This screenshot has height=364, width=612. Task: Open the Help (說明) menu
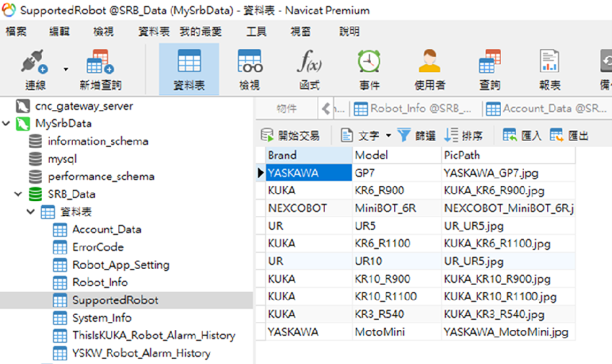[x=349, y=32]
